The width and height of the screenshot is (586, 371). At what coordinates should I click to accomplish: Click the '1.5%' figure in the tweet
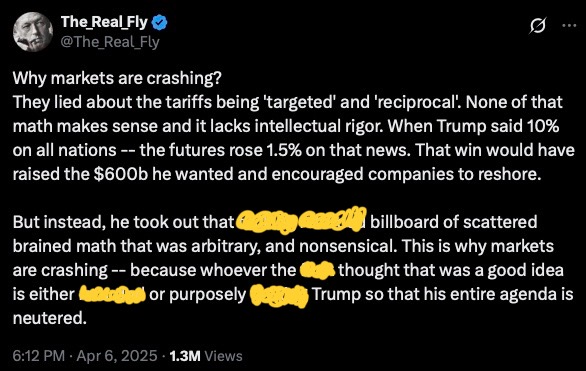pyautogui.click(x=284, y=150)
